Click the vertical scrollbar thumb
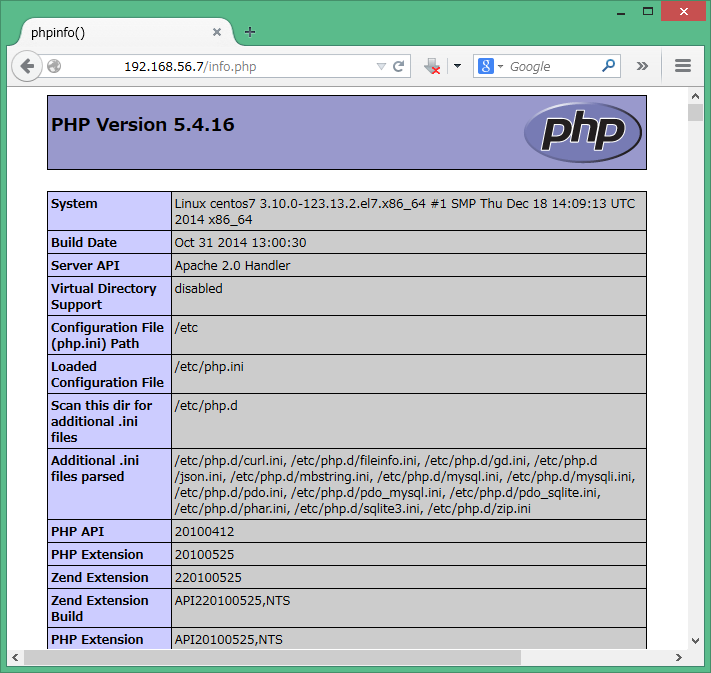Screen dimensions: 711x673 695,112
